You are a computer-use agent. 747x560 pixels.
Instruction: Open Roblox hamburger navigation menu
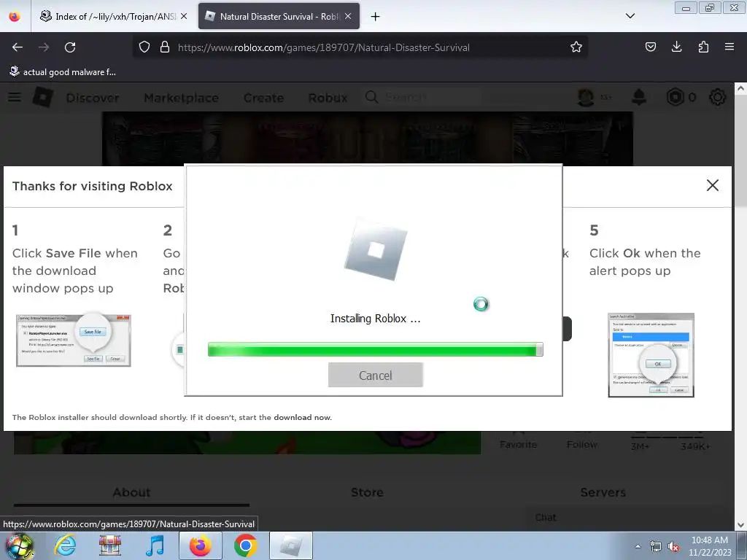click(x=15, y=97)
